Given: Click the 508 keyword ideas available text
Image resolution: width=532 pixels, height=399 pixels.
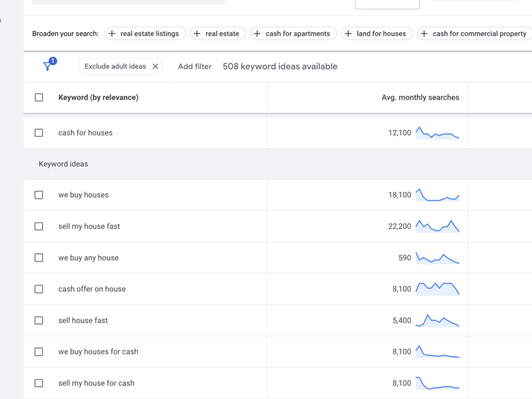Looking at the screenshot, I should [280, 66].
